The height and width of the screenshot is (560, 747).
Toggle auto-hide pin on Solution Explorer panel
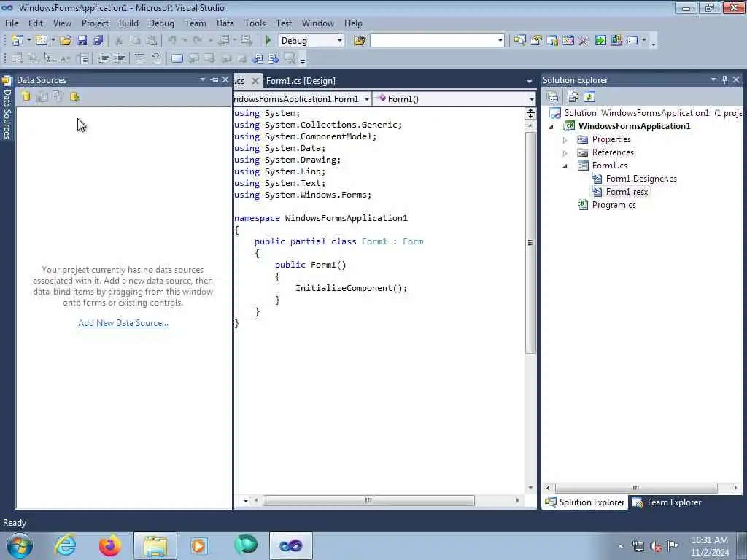[x=724, y=79]
